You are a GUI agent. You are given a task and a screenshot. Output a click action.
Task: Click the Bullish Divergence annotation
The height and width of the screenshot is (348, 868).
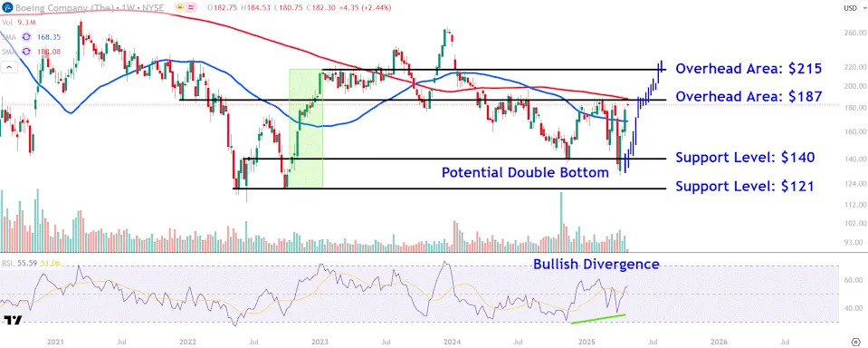596,265
